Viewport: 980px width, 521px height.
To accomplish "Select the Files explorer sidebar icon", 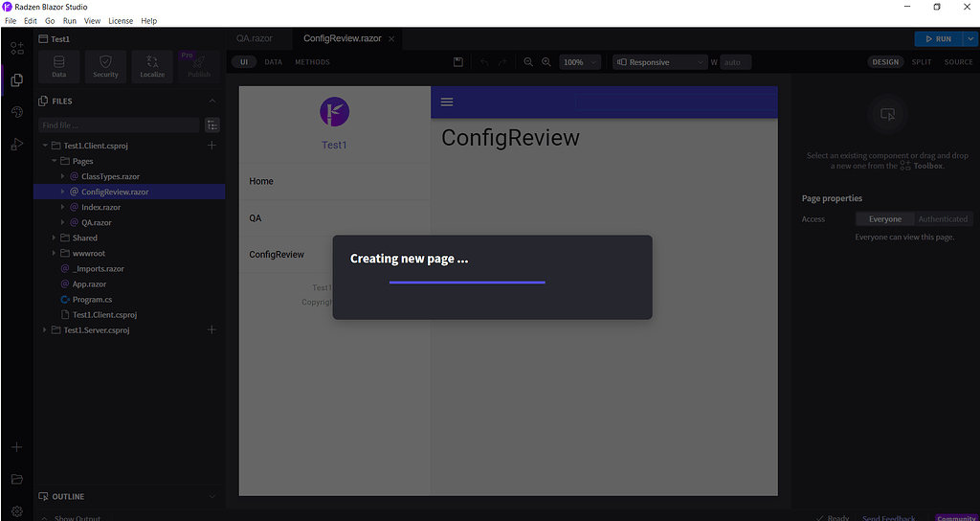I will [x=17, y=80].
